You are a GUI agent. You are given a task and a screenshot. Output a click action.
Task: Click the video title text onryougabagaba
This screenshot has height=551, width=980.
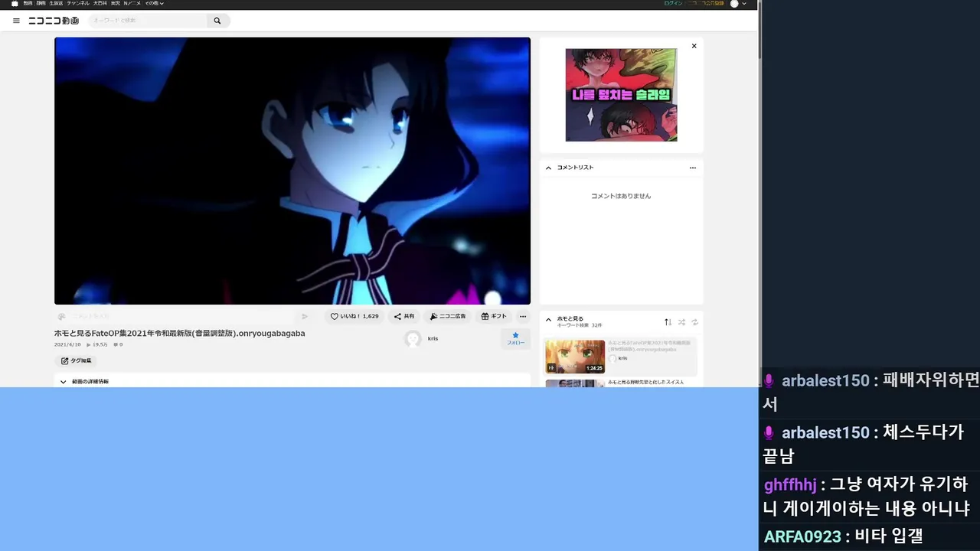[x=179, y=334]
